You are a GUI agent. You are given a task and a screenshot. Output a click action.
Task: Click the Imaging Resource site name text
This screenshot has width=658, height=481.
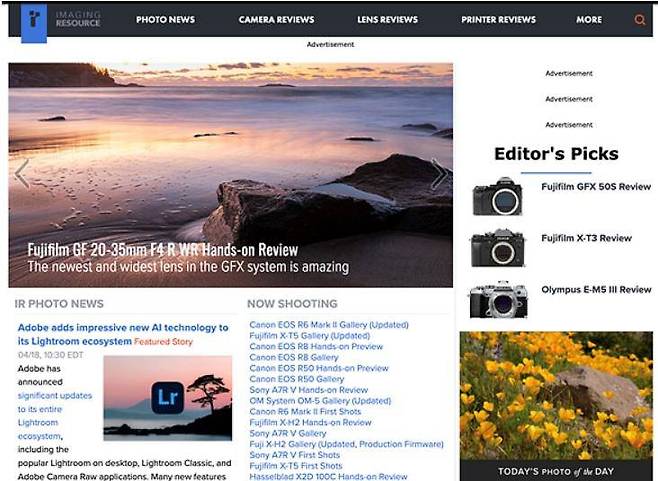78,19
